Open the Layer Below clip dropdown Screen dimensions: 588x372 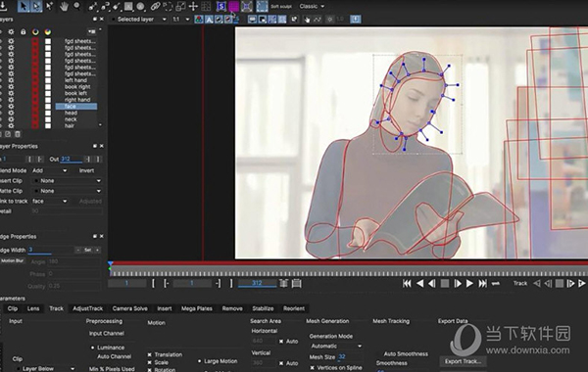click(46, 369)
